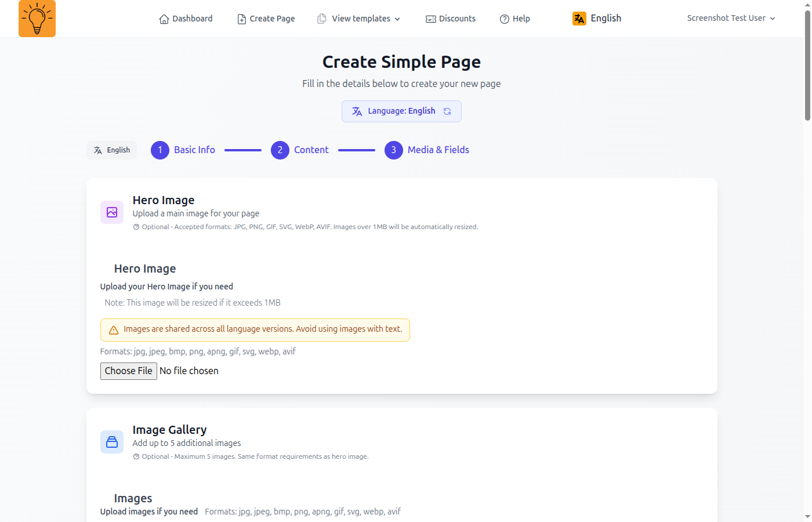
Task: Expand the View templates chevron arrow
Action: click(x=397, y=19)
